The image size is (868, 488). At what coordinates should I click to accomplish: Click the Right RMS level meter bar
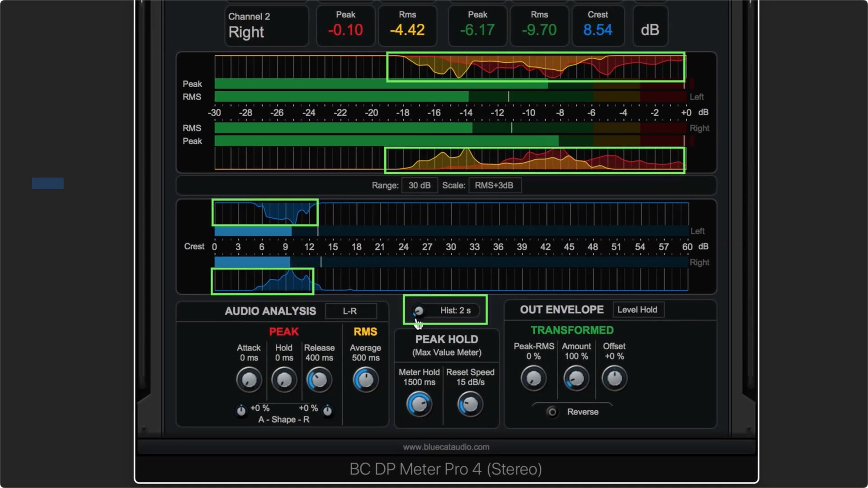[450, 128]
